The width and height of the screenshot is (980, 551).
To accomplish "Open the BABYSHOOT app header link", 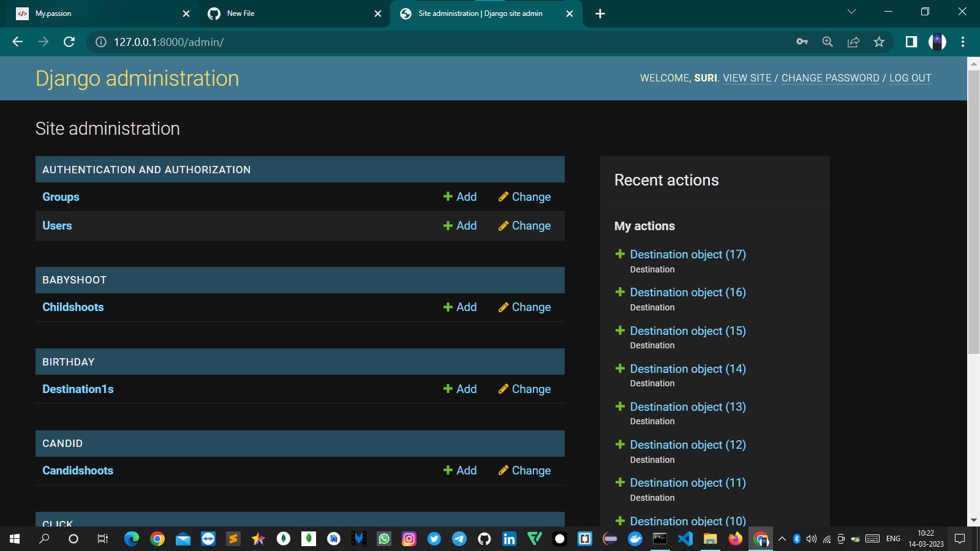I will pyautogui.click(x=74, y=280).
